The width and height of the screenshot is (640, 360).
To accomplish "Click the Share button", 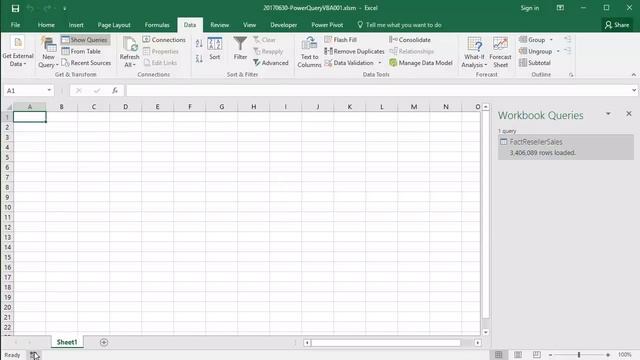I will (617, 25).
